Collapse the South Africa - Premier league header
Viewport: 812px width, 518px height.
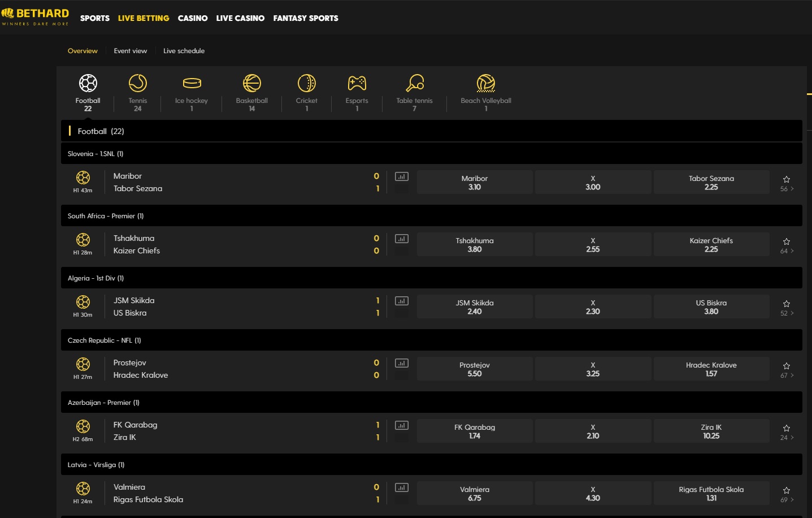[432, 215]
